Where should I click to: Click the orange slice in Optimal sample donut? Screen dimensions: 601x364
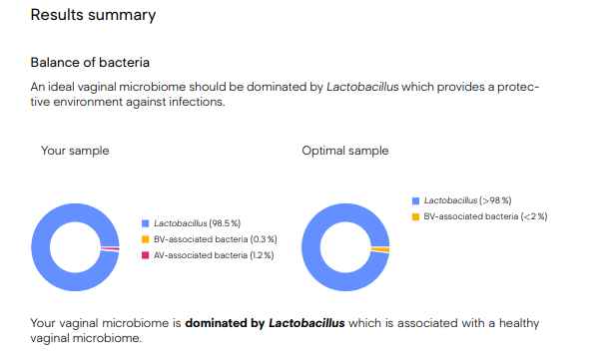coord(380,250)
